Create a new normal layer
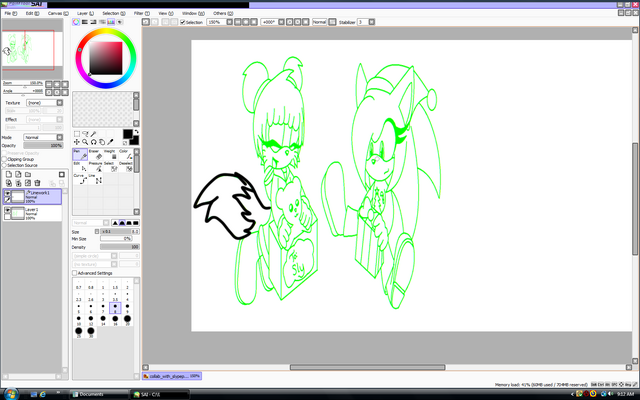640x400 pixels. tap(9, 174)
